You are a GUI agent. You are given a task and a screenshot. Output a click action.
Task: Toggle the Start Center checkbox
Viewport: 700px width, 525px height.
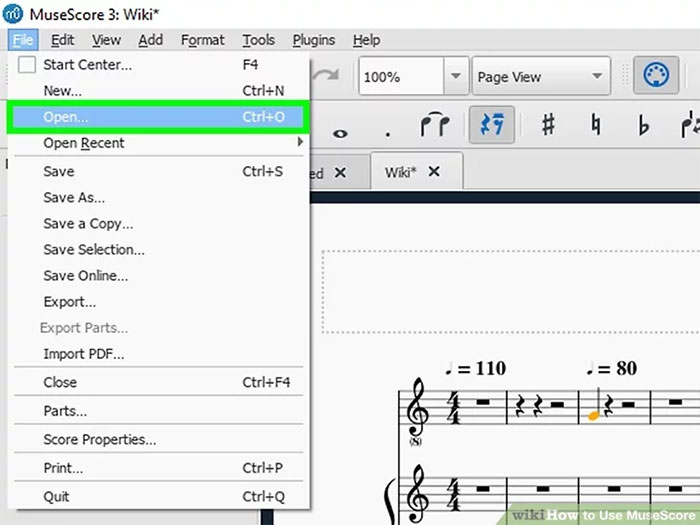pyautogui.click(x=26, y=65)
